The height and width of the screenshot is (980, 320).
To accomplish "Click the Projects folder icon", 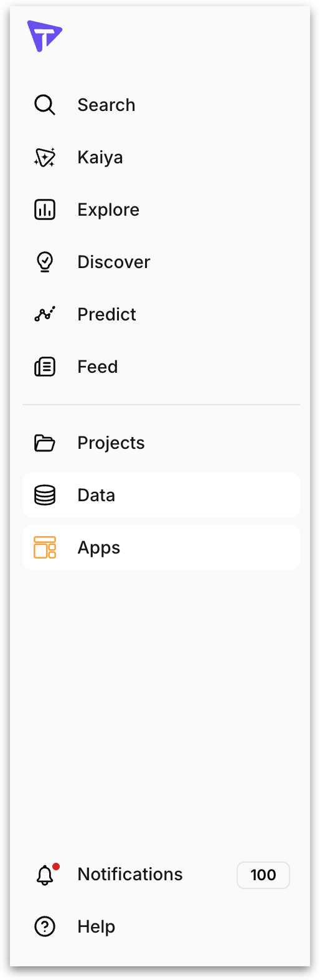I will click(x=44, y=443).
